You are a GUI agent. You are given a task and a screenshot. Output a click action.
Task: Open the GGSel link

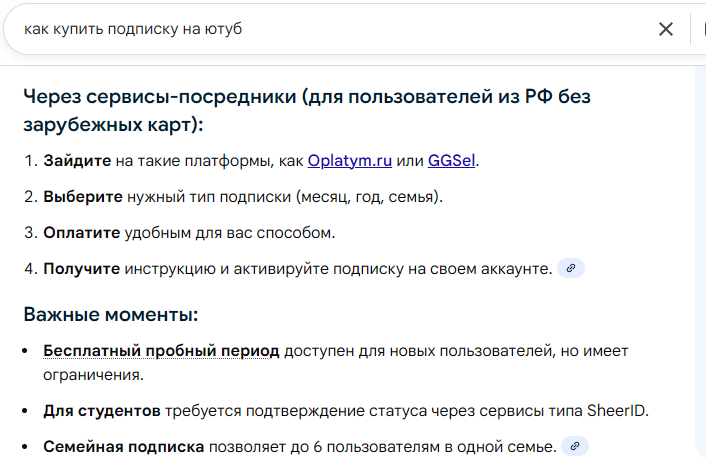tap(451, 161)
